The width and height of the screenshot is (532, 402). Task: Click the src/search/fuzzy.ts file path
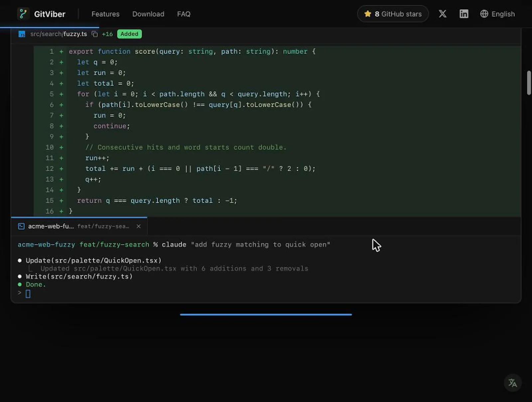[x=59, y=34]
